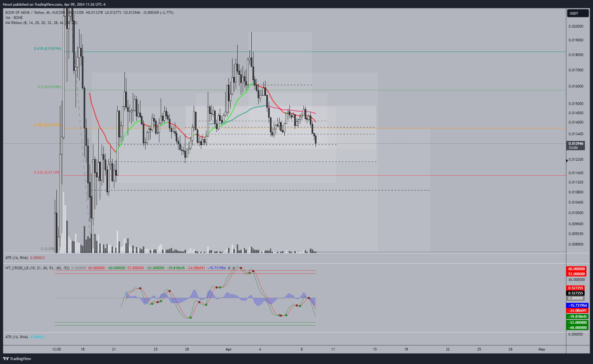The height and width of the screenshot is (364, 593).
Task: Click the BOOK OF MEME / Tether chart title
Action: (x=35, y=13)
